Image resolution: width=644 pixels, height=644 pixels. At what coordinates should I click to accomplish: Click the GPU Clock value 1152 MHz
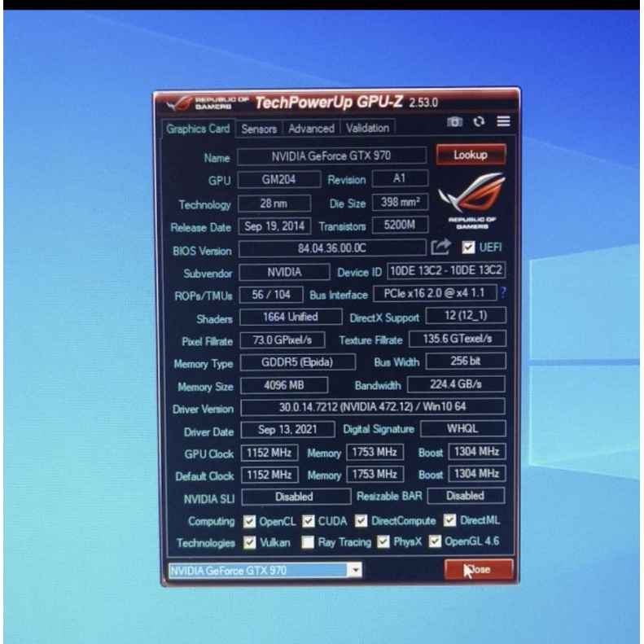269,453
